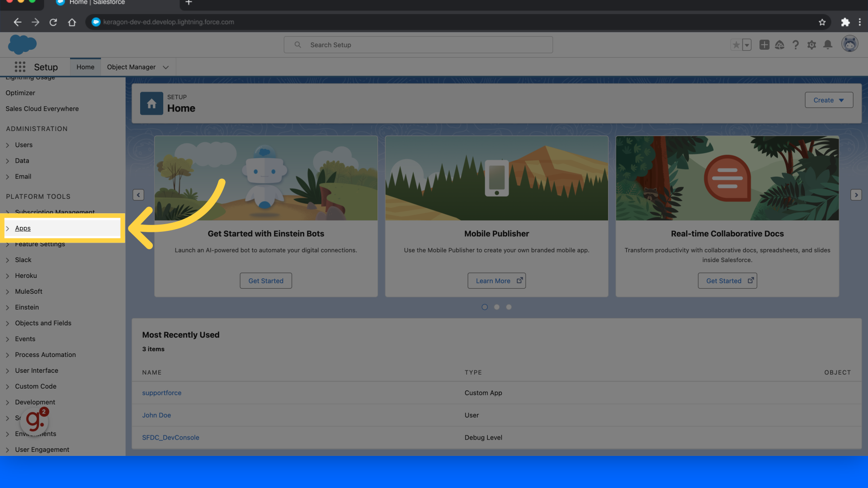Show next carousel card arrow
868x488 pixels.
[856, 195]
